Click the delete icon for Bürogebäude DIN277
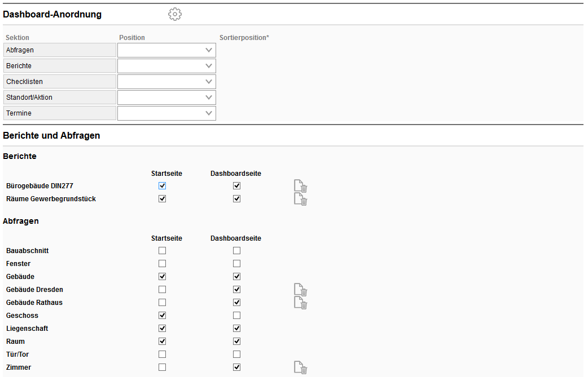 point(300,186)
